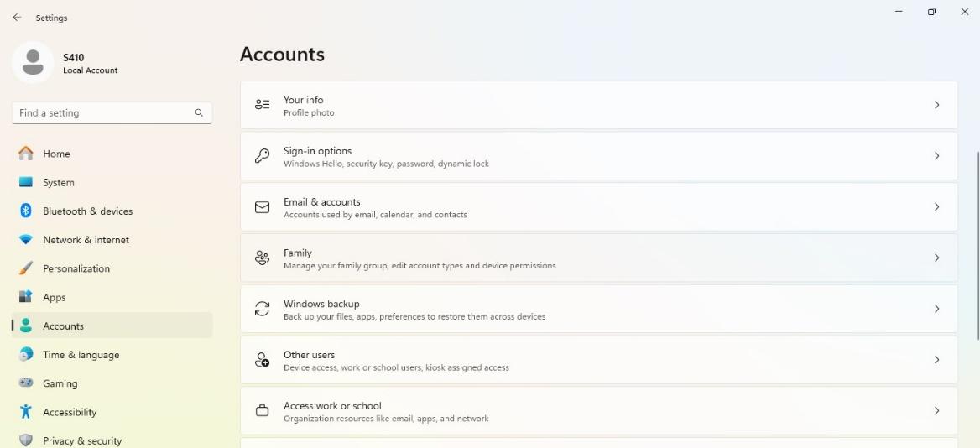Select the Bluetooth & devices icon
The image size is (980, 448).
coord(26,211)
